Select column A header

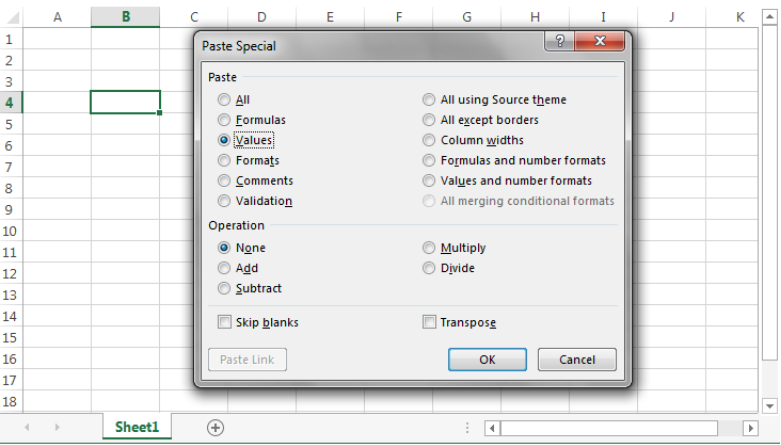57,17
